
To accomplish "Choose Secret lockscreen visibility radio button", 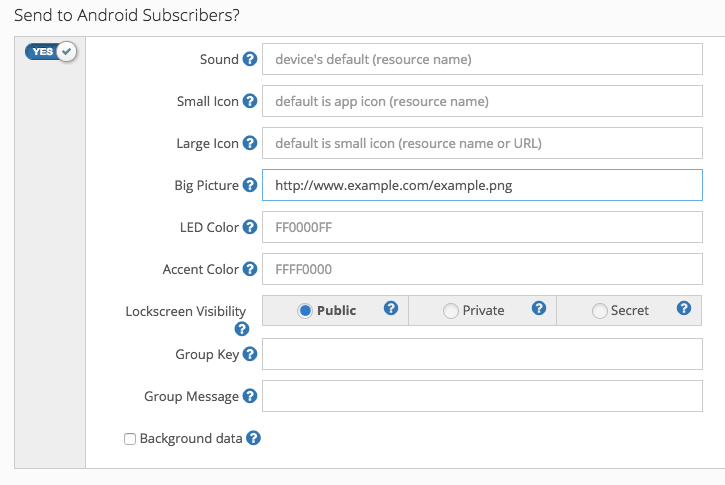I will [600, 311].
